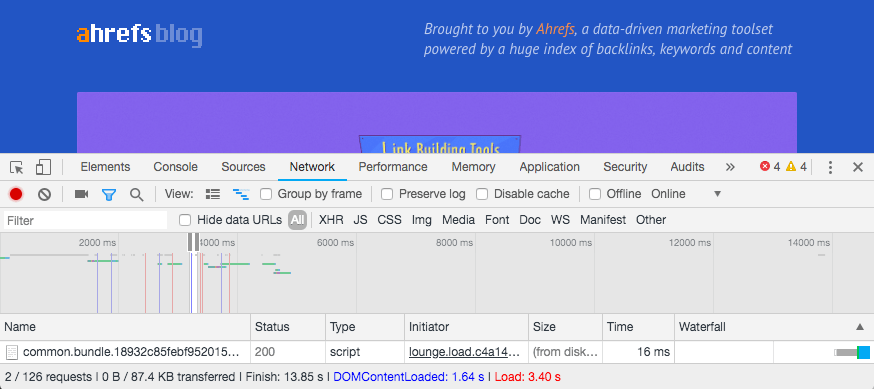Click the capture screenshots camera icon

click(81, 194)
